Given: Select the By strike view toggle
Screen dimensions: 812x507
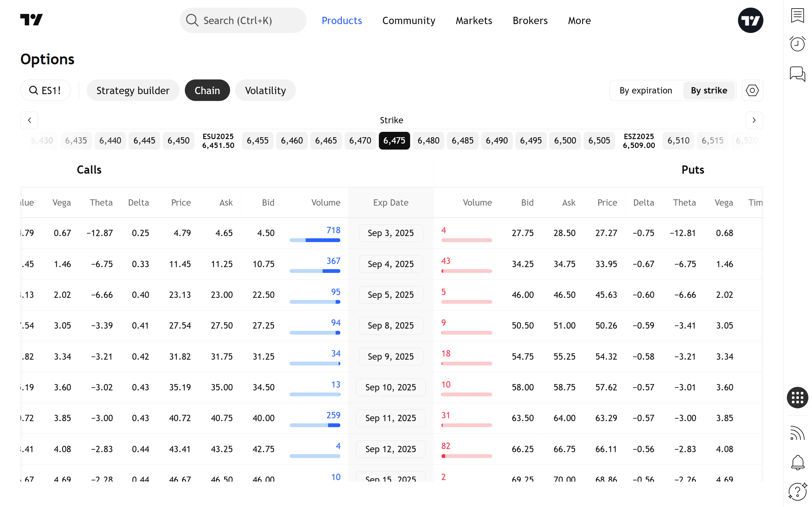Looking at the screenshot, I should tap(709, 90).
